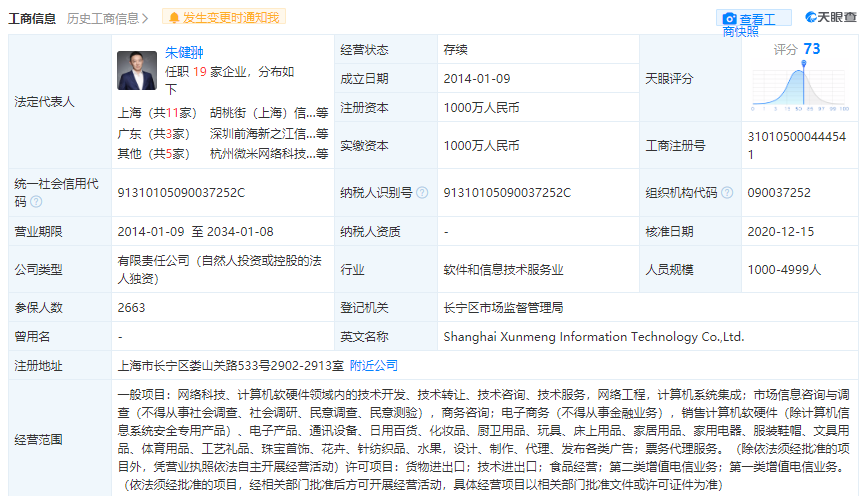The height and width of the screenshot is (496, 861).
Task: Click the 参保人数 value 2663
Action: click(x=131, y=308)
